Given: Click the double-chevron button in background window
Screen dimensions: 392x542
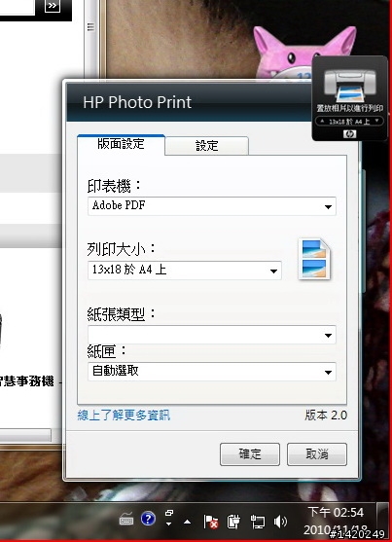Looking at the screenshot, I should [x=53, y=6].
